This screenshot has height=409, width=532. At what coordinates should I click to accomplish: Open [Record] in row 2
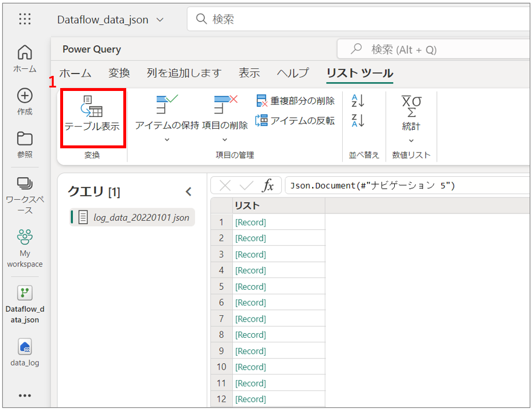(251, 238)
